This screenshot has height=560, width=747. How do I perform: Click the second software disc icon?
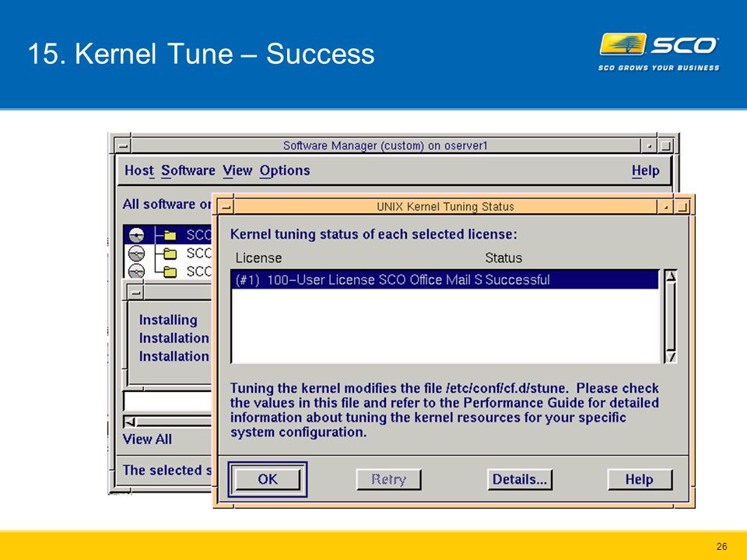pos(137,254)
